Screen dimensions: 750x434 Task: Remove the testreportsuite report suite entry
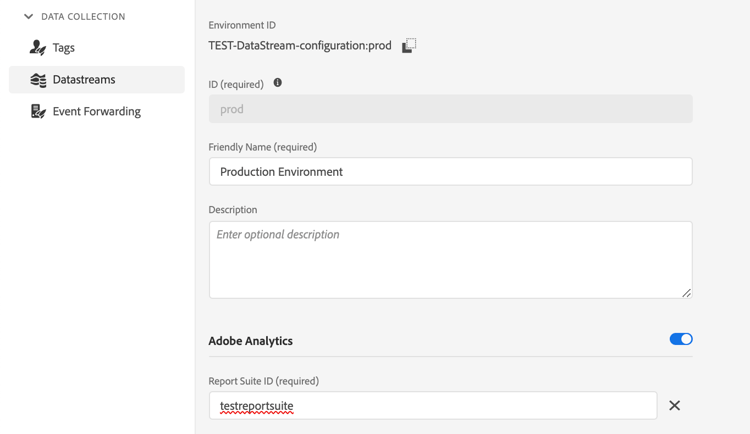coord(674,405)
